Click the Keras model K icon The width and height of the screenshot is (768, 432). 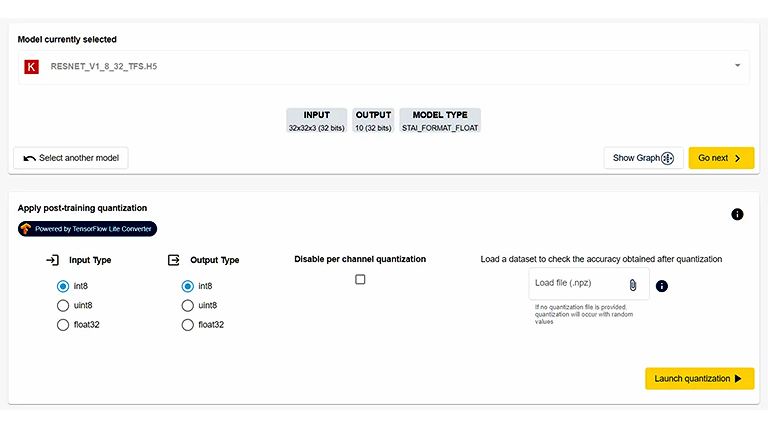coord(31,66)
